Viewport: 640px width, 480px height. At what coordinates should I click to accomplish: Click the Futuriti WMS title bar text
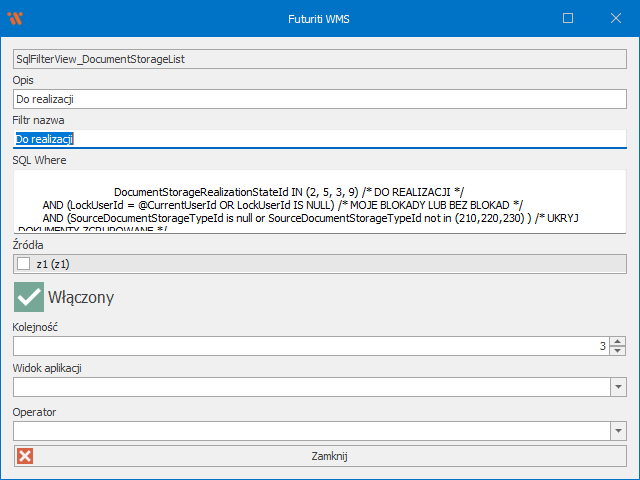coord(320,18)
